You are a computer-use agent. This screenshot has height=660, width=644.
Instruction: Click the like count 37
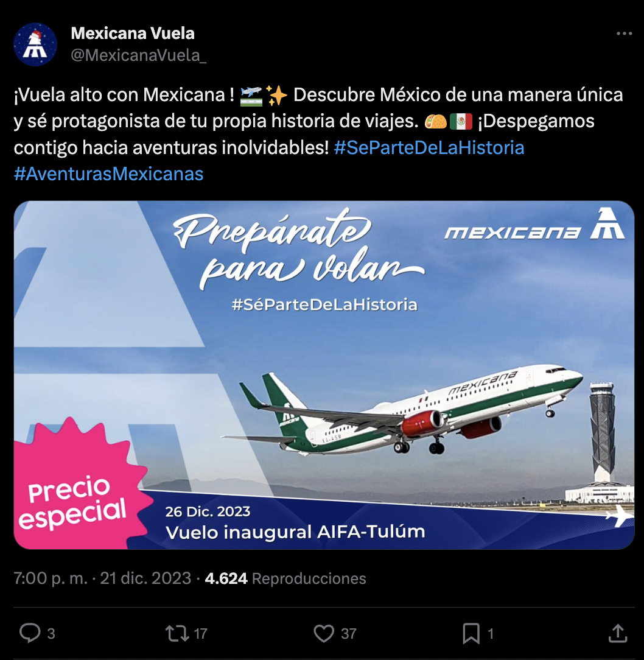pos(349,633)
